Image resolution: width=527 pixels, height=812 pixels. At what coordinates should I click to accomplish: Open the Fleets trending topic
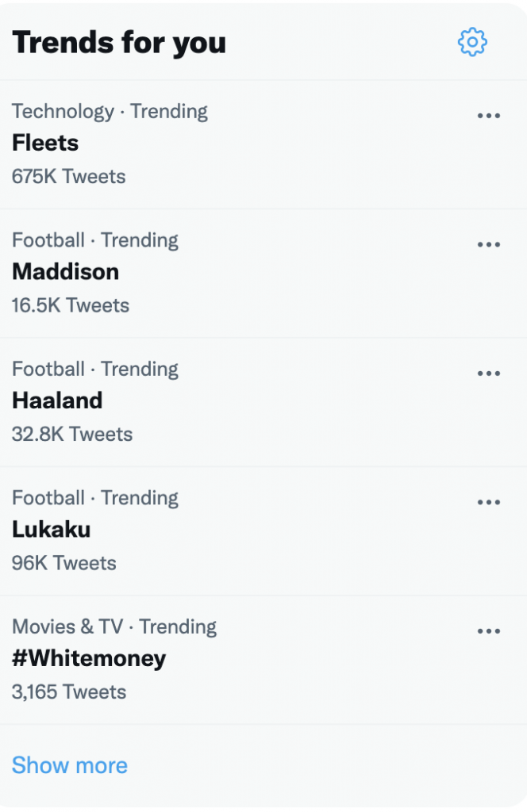[x=45, y=143]
